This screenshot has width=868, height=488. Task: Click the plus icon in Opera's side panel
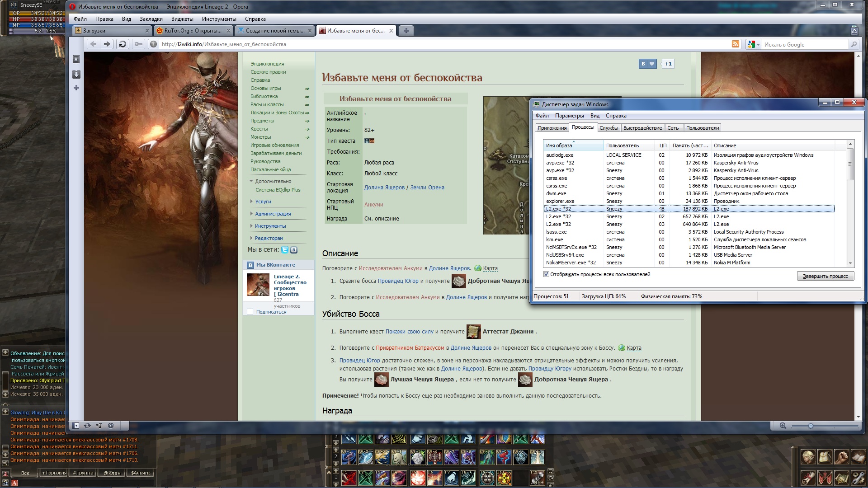click(76, 88)
